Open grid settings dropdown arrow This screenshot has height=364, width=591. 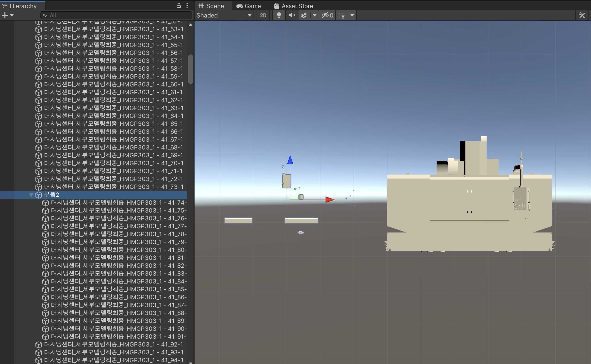click(x=352, y=15)
